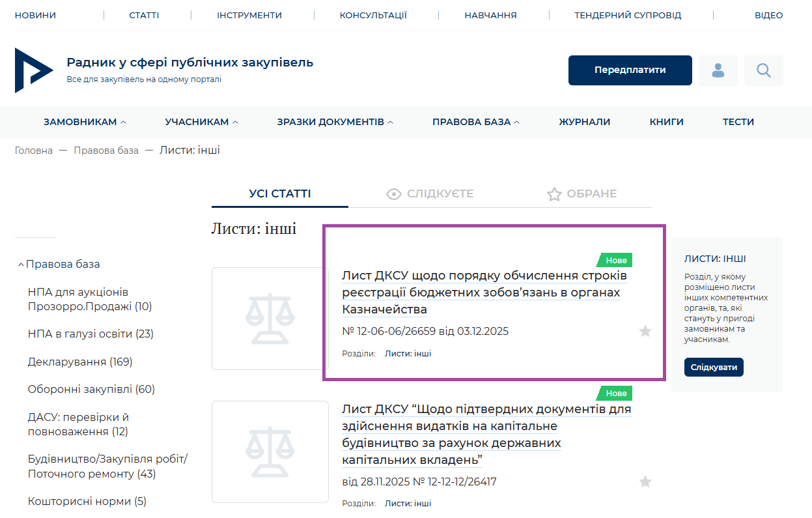Expand the Замовникам dropdown menu

point(85,122)
